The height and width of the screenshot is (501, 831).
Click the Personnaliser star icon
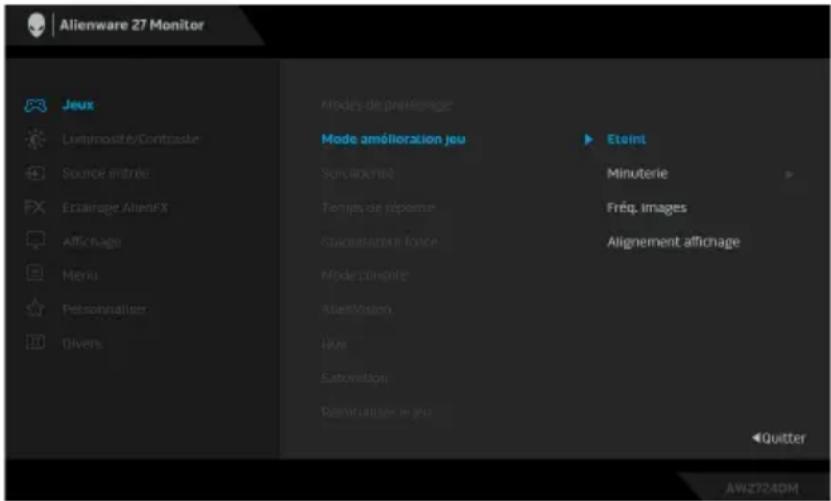click(x=35, y=309)
